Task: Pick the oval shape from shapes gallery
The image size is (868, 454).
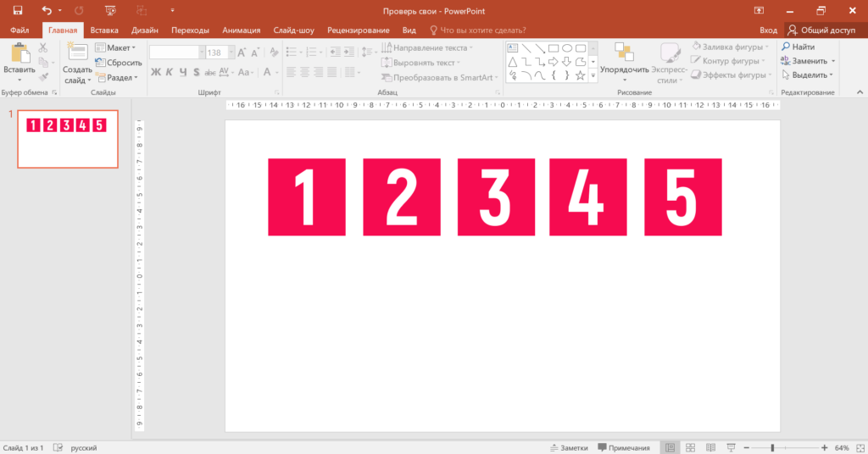Action: click(567, 48)
